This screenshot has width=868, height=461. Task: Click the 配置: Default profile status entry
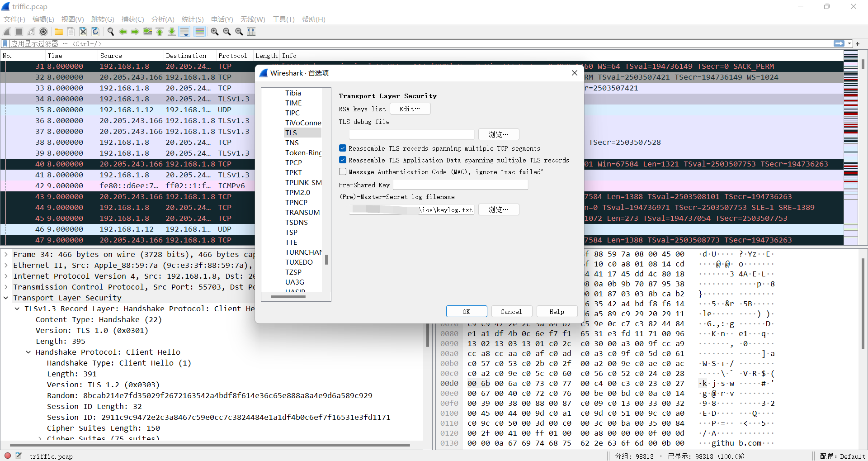pyautogui.click(x=842, y=456)
